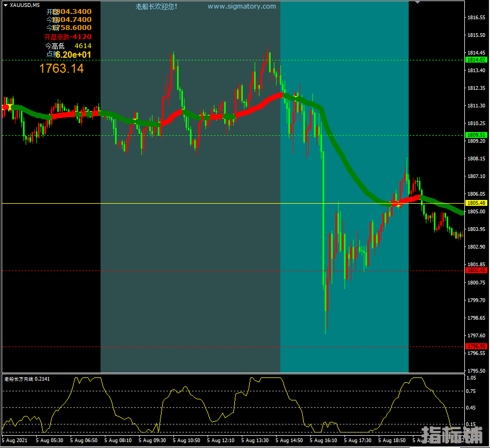Click the XAUUSD,M5 chart title text
The image size is (490, 448).
point(25,5)
